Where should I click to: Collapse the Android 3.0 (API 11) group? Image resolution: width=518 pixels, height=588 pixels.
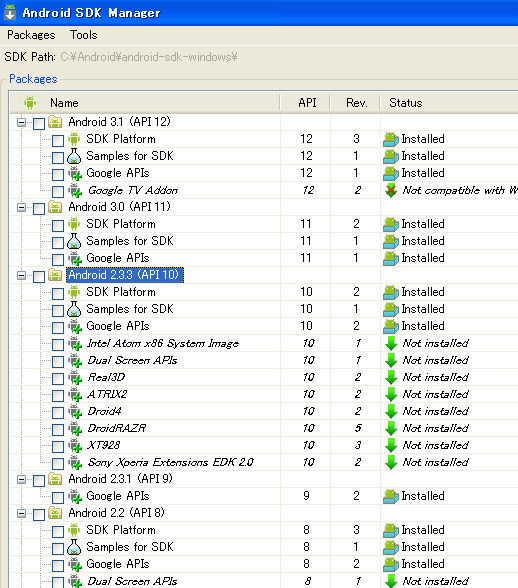22,207
